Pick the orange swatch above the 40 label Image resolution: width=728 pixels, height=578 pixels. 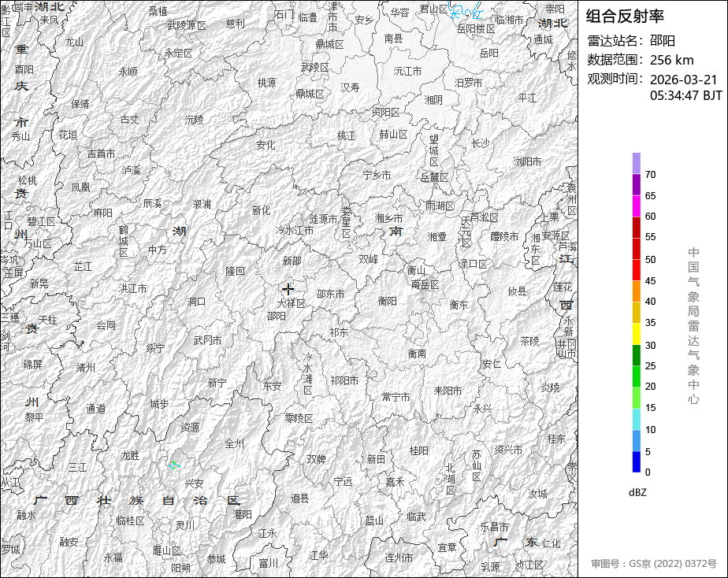pos(637,291)
